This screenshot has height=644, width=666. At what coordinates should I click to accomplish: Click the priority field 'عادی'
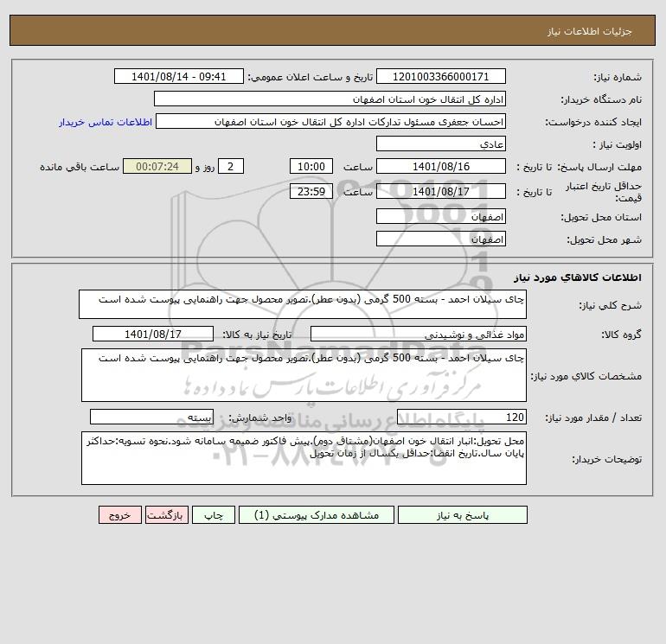pos(441,143)
